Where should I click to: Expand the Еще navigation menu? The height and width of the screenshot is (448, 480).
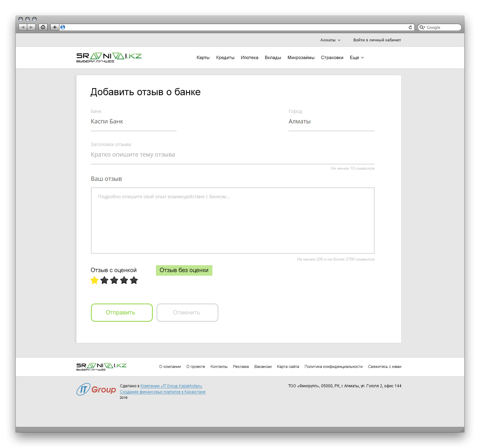(357, 57)
